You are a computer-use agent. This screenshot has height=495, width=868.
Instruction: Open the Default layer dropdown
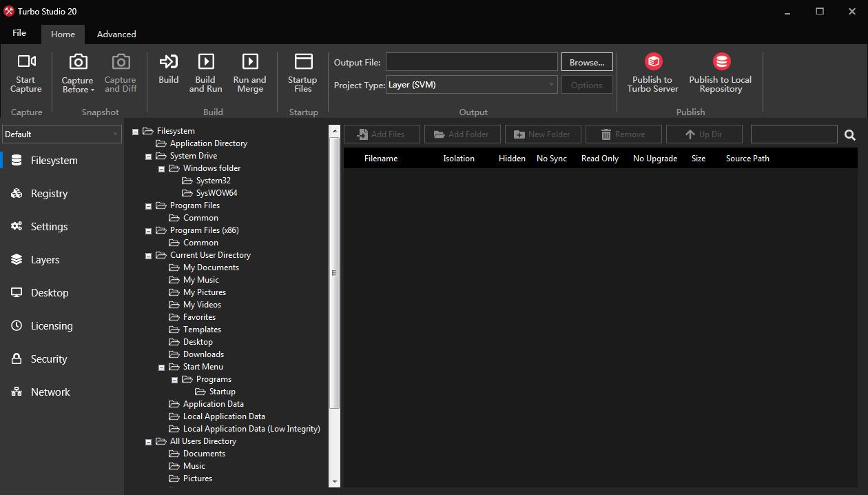(62, 134)
